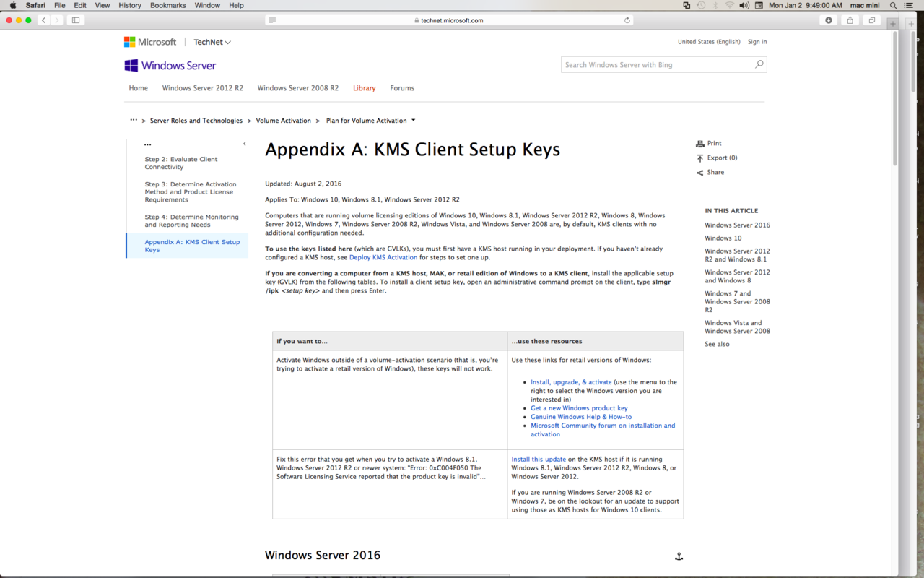The image size is (924, 578).
Task: Click the Bing search magnifier icon
Action: click(x=759, y=65)
